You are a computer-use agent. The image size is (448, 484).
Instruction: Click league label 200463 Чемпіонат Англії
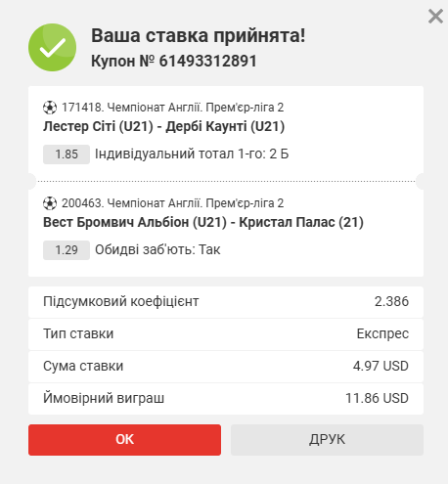(x=172, y=203)
